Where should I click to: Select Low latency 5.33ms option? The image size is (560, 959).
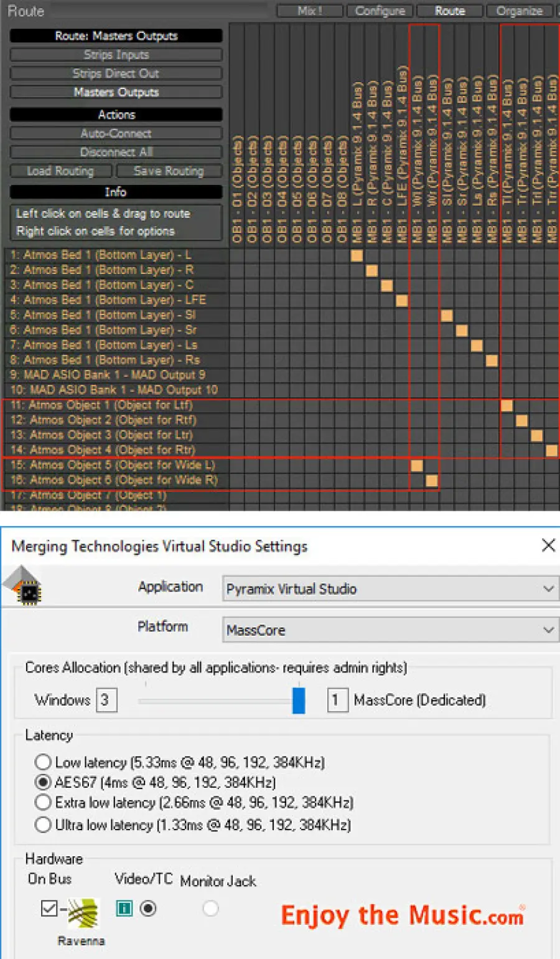click(x=43, y=762)
